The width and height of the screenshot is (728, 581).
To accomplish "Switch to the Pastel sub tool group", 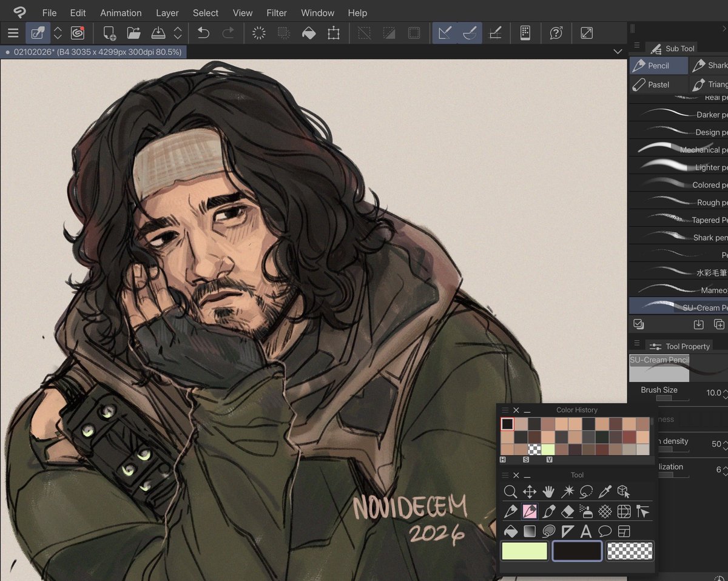I will click(659, 84).
